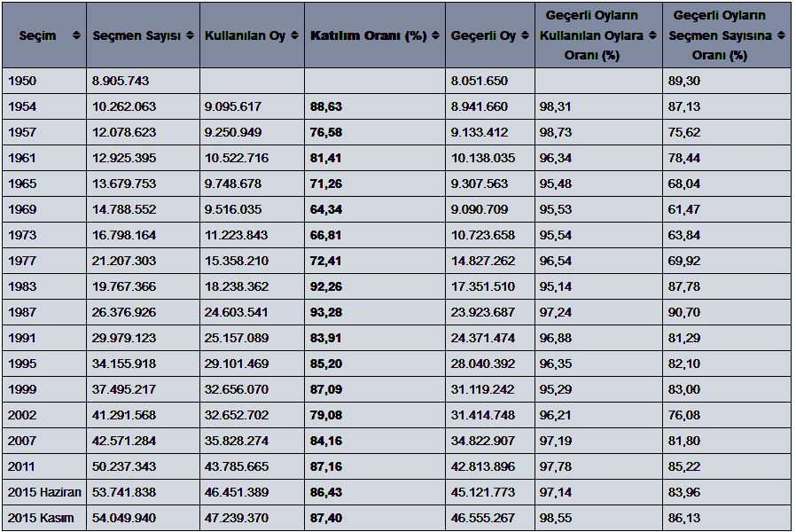The height and width of the screenshot is (532, 796).
Task: Click the Geçerli Oy header text
Action: [483, 36]
